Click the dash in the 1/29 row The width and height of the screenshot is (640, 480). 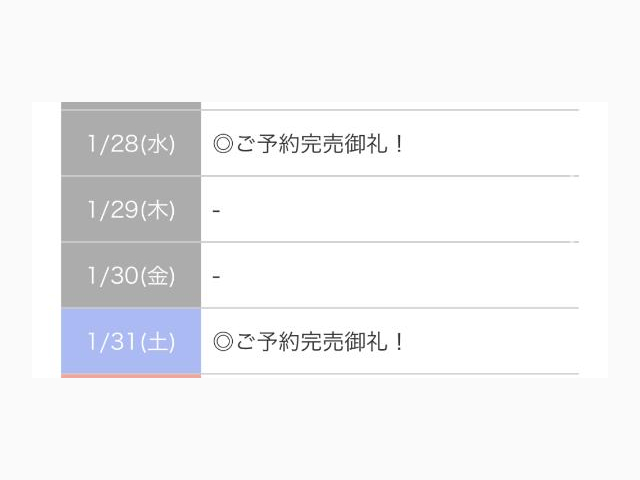(x=217, y=211)
